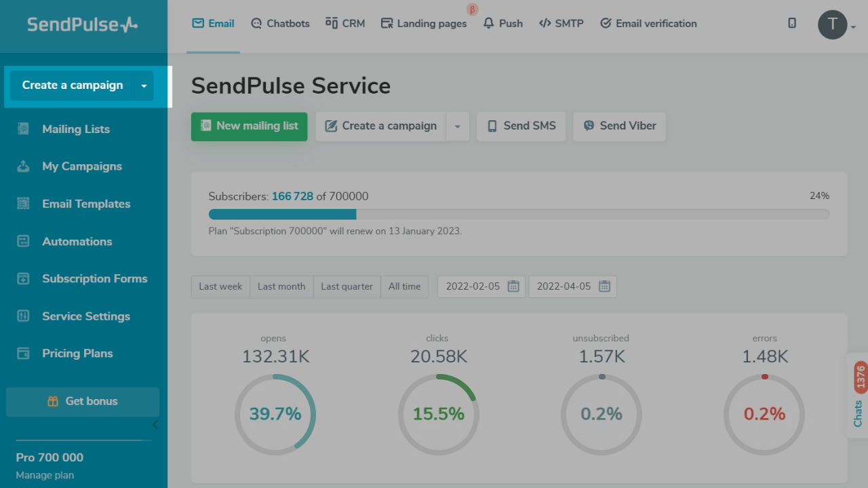
Task: Click the errors 0.2% donut chart
Action: [764, 414]
